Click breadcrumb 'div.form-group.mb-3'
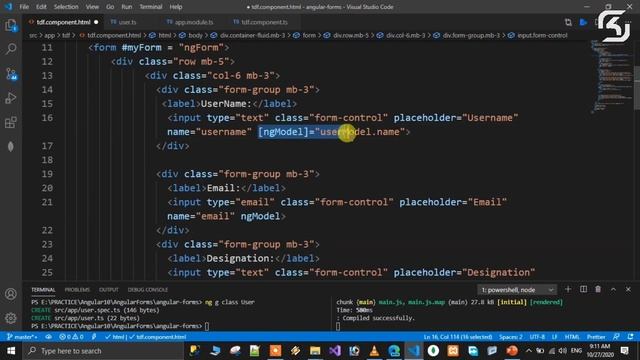 click(x=471, y=36)
